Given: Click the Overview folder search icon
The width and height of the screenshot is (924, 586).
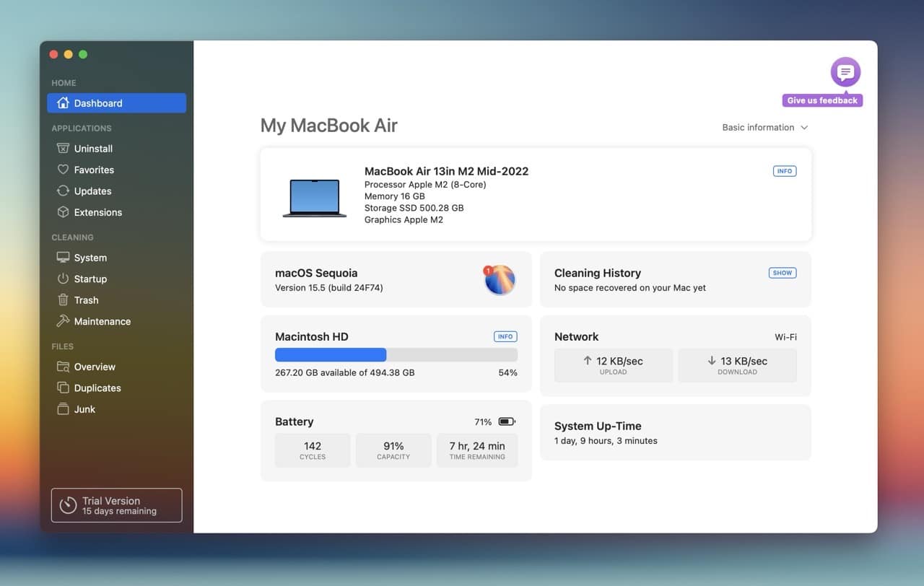Looking at the screenshot, I should (x=64, y=367).
